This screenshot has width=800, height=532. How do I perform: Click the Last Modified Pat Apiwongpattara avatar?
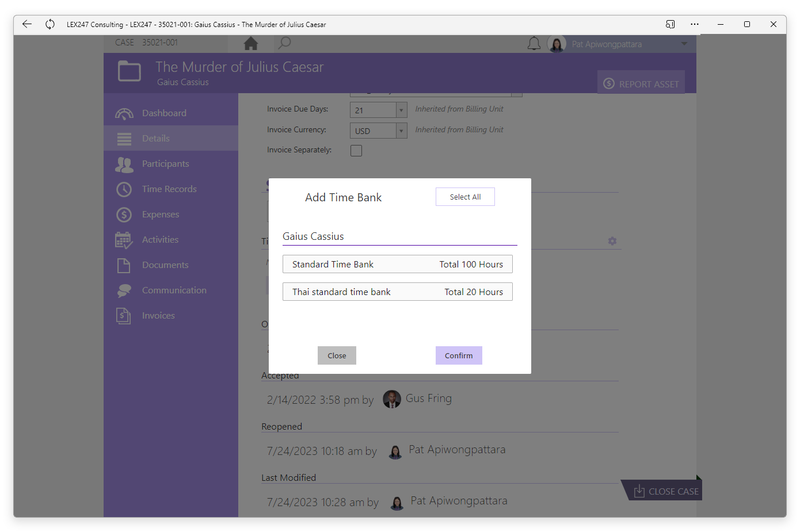(x=397, y=503)
